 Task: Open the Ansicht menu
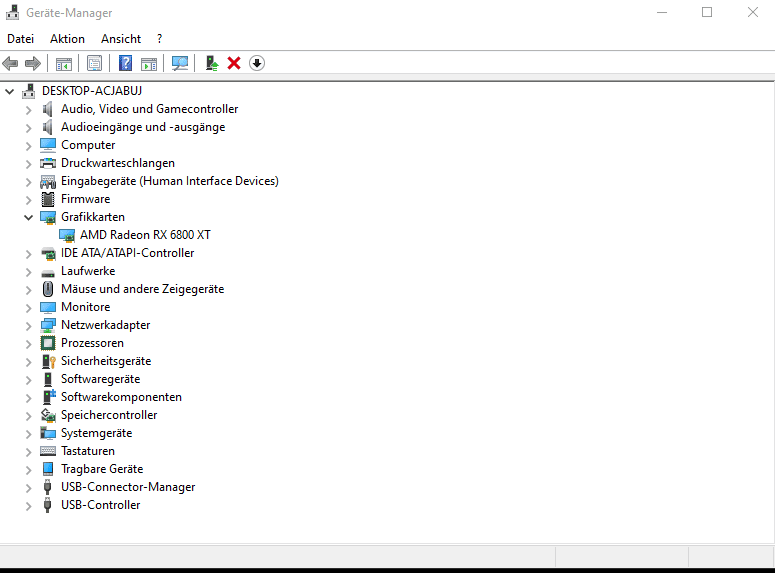click(121, 39)
